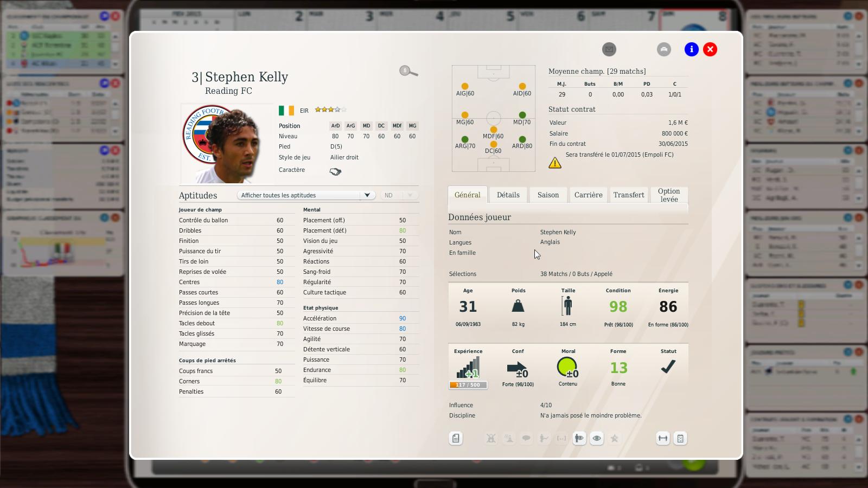The image size is (868, 488).
Task: Open the calendar planner icon
Action: pyautogui.click(x=680, y=438)
